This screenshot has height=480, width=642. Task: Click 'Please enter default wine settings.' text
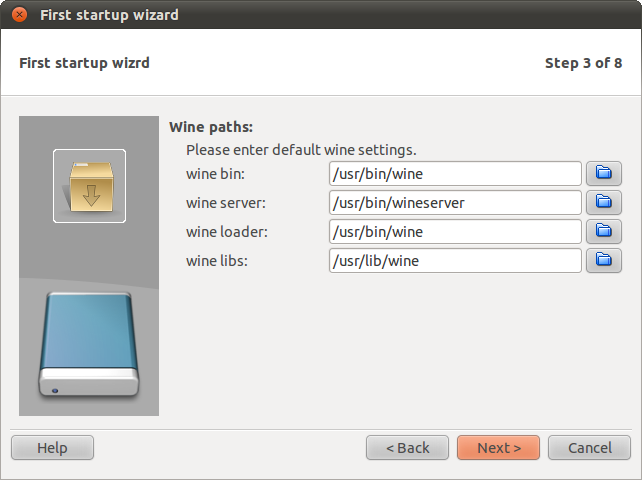tap(301, 150)
